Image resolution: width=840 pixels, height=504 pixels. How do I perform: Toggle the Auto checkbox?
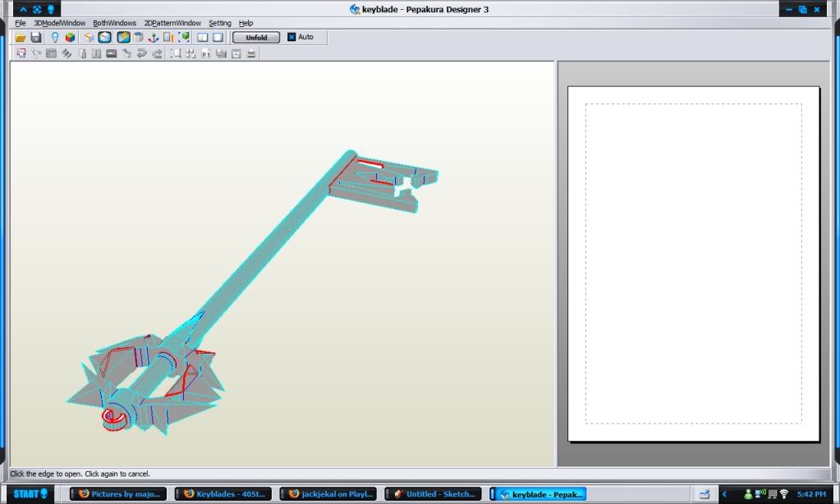point(291,37)
